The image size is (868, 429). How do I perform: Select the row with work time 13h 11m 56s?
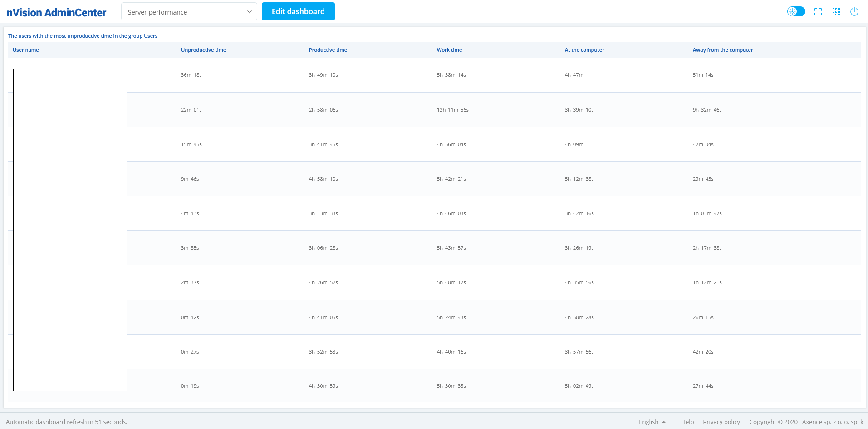click(x=452, y=110)
